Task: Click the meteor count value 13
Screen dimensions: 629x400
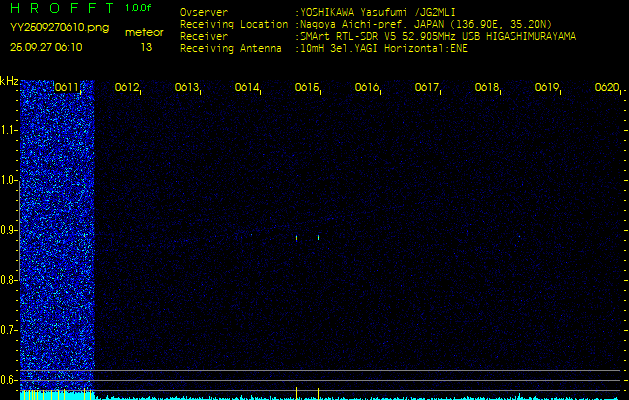Action: (x=146, y=47)
